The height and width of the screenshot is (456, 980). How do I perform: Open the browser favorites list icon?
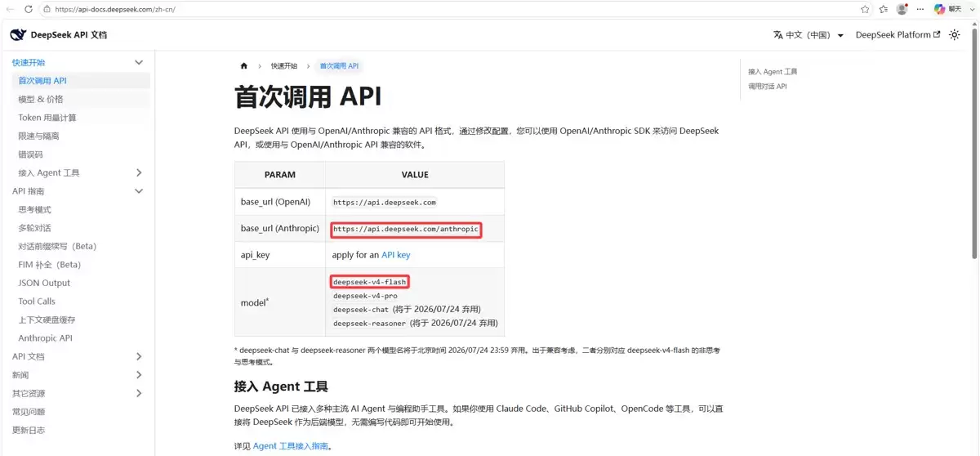tap(884, 9)
